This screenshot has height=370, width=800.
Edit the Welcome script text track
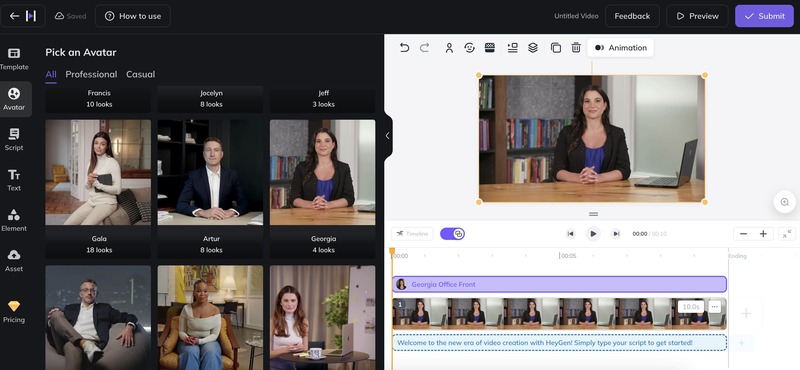pyautogui.click(x=559, y=342)
